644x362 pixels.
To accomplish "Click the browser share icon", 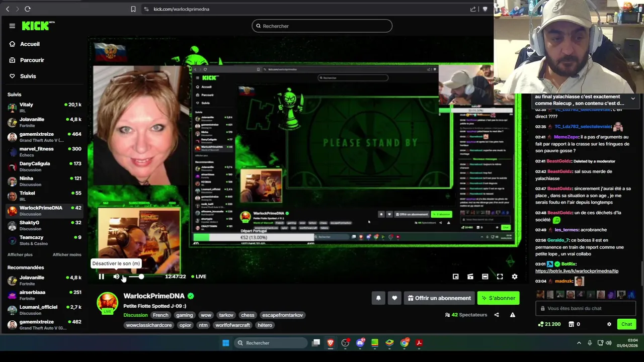I will 473,9.
